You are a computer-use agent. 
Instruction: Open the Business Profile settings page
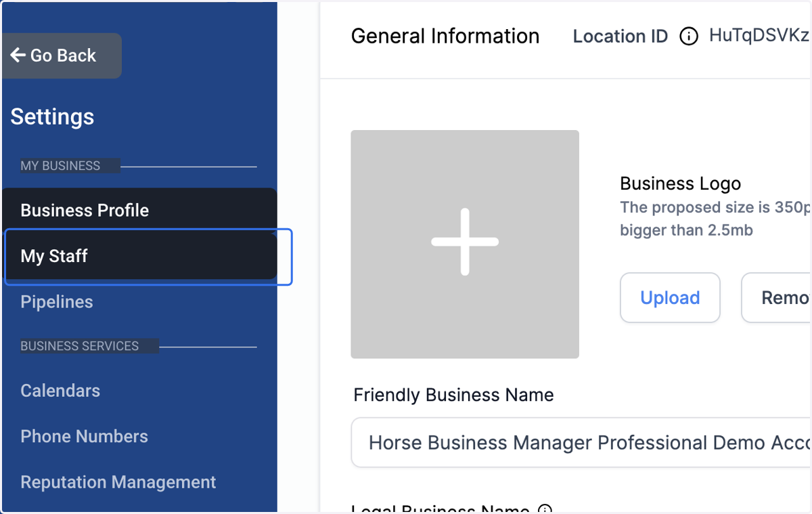click(x=139, y=210)
